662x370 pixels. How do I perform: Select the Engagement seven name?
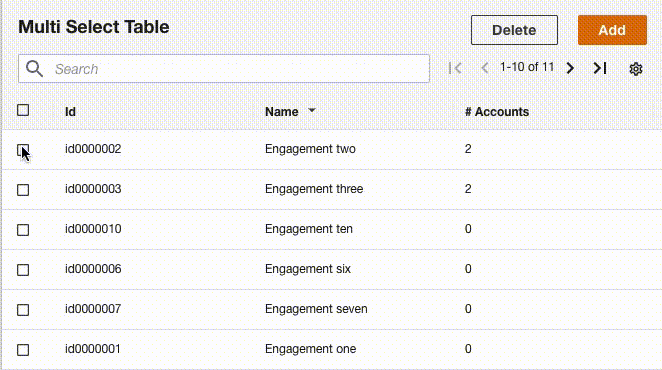click(316, 309)
